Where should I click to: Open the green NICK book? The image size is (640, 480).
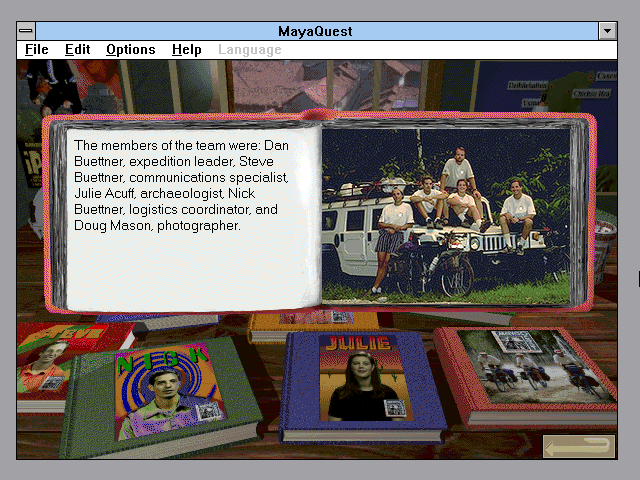pyautogui.click(x=163, y=396)
